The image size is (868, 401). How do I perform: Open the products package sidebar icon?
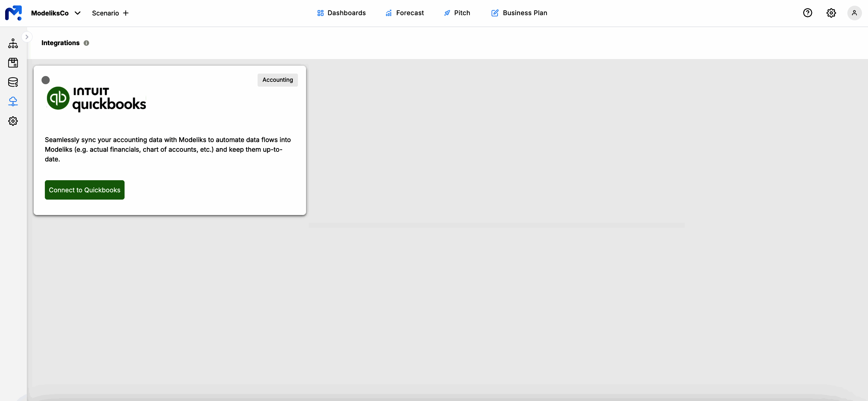13,63
